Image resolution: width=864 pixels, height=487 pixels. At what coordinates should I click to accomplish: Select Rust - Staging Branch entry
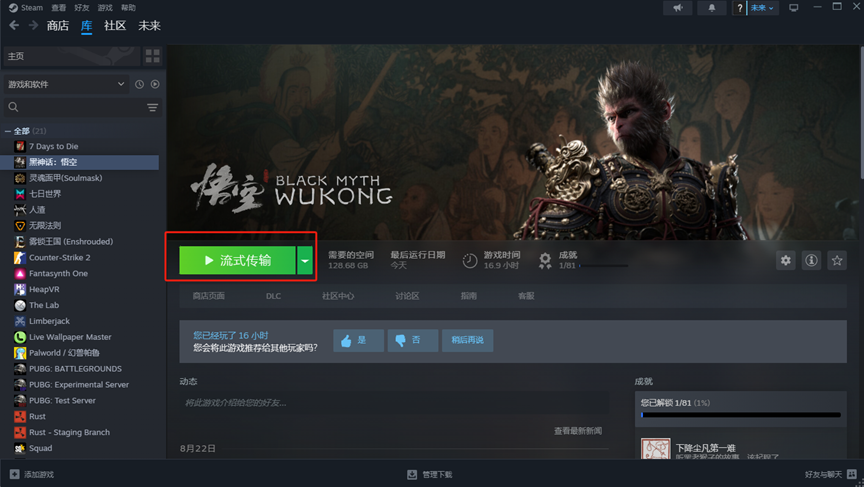click(69, 432)
